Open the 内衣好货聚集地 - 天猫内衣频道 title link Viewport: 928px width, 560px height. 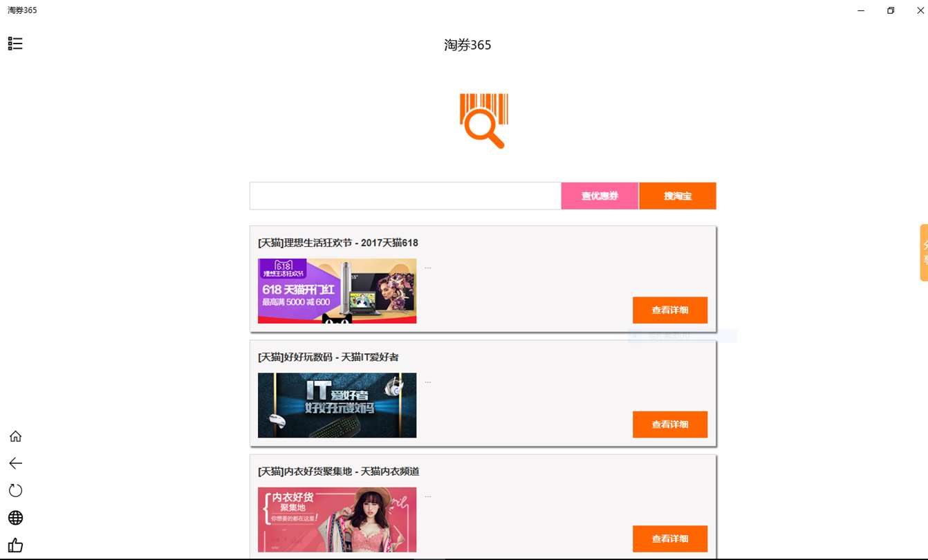339,471
